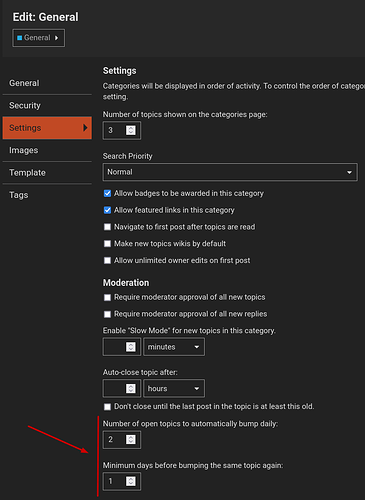The image size is (365, 500).
Task: Click the Search Priority label
Action: 128,156
